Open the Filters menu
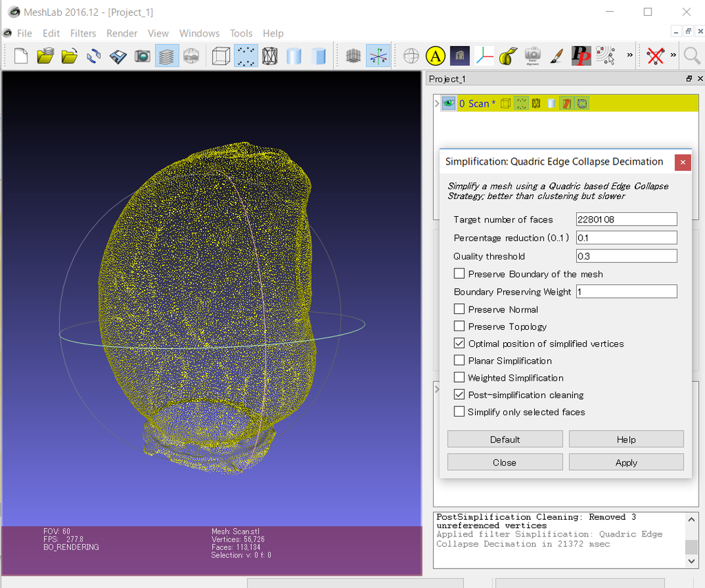 tap(83, 33)
